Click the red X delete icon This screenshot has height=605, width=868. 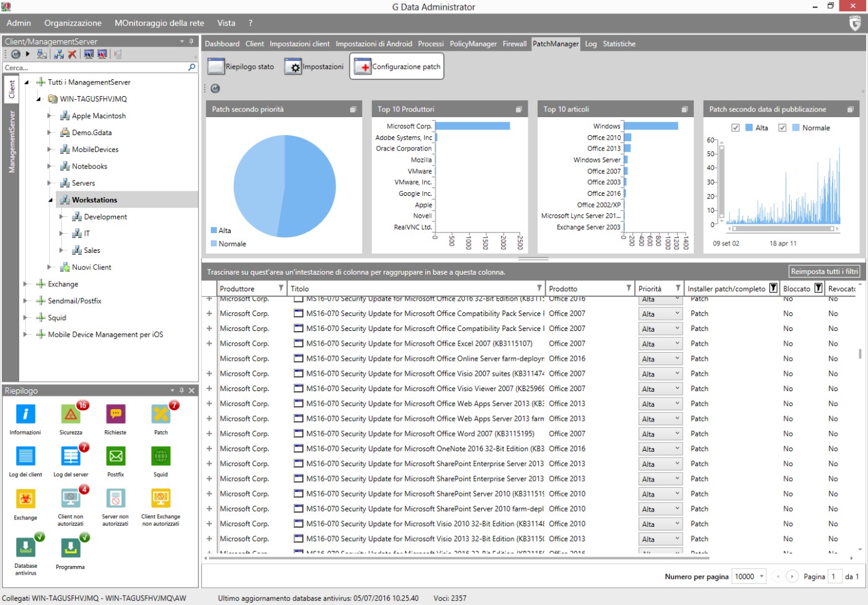coord(72,54)
